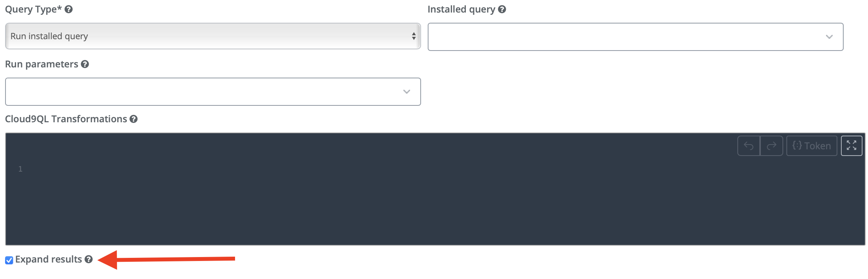Screen dimensions: 868x279
Task: Uncheck the Expand results checkbox
Action: click(9, 260)
